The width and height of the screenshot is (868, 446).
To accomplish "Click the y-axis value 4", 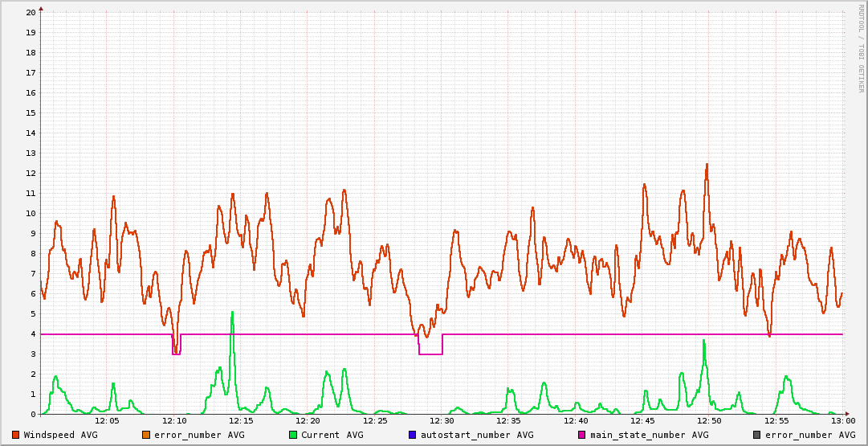I will tap(33, 334).
